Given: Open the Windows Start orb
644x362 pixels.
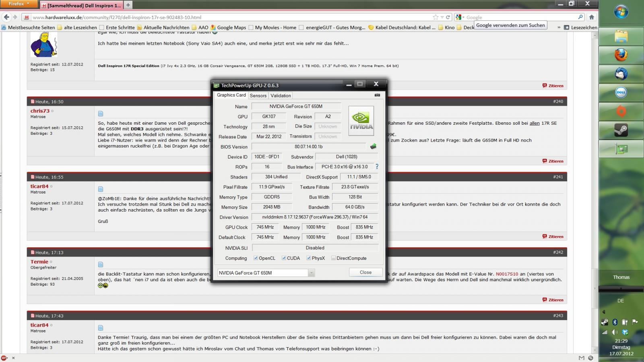Looking at the screenshot, I should [x=621, y=12].
